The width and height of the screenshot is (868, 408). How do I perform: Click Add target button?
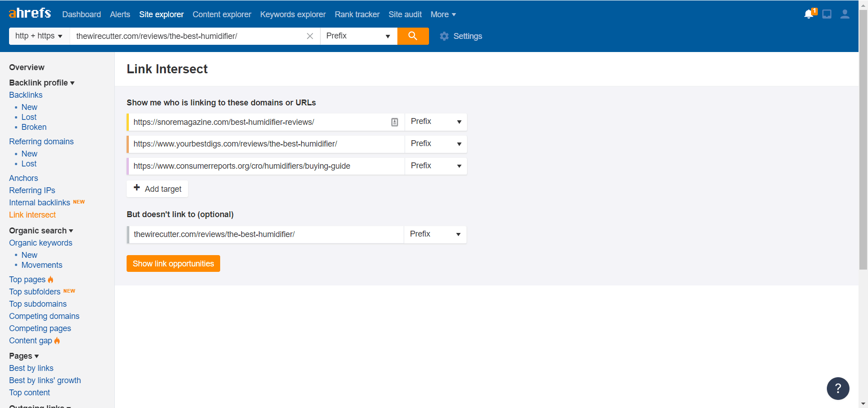pyautogui.click(x=157, y=189)
